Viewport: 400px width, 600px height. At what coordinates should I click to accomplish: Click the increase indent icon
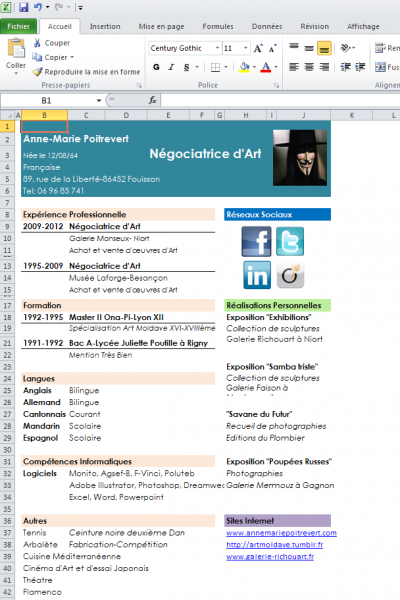(x=360, y=67)
